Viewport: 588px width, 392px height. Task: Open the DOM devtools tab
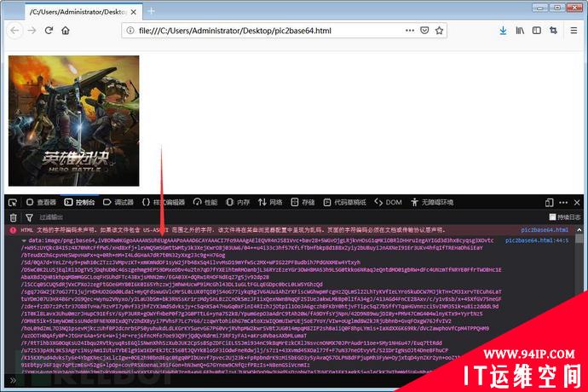(388, 203)
